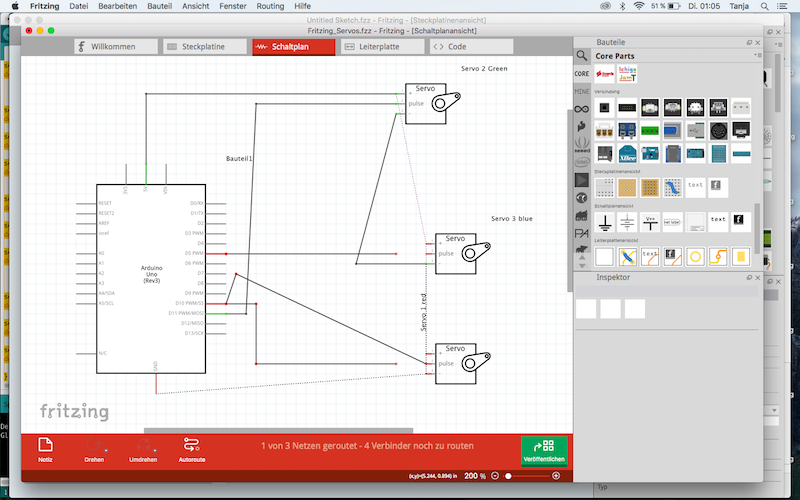Switch to the Leiterplatte tab
The height and width of the screenshot is (500, 800).
coord(383,46)
